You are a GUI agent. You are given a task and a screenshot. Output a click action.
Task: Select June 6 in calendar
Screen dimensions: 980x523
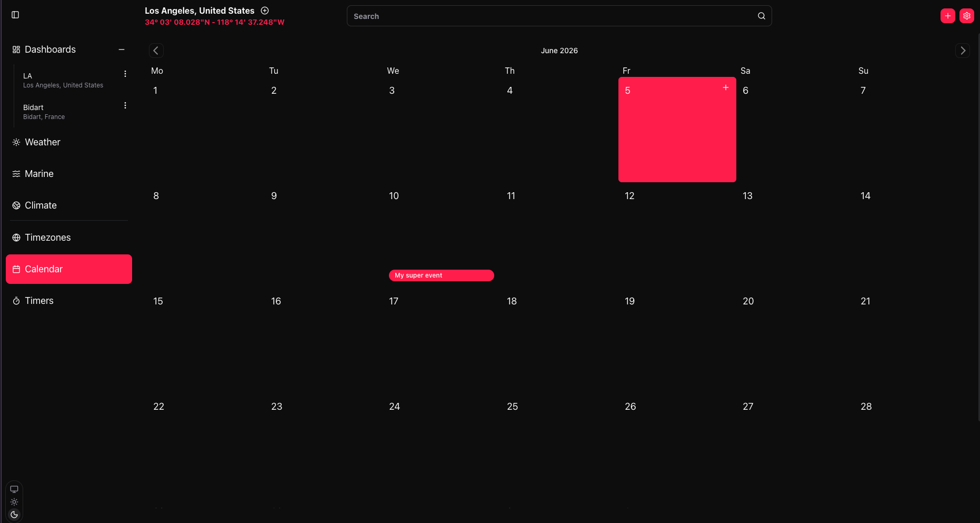[x=795, y=130]
